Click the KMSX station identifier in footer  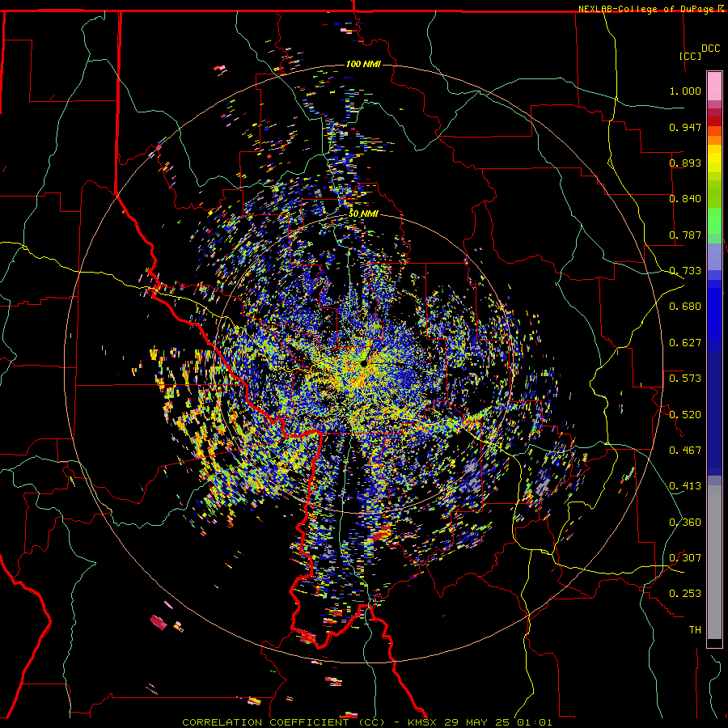(x=421, y=722)
